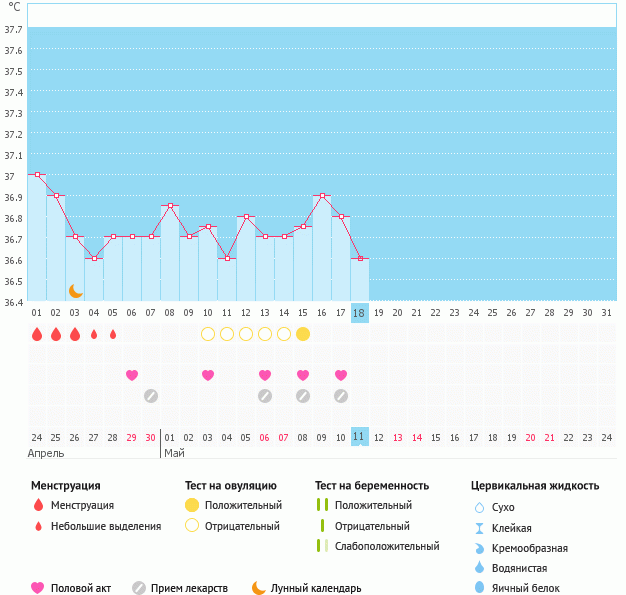Image resolution: width=626 pixels, height=595 pixels.
Task: Click the Яичный белок drop icon in legend
Action: coord(479,588)
